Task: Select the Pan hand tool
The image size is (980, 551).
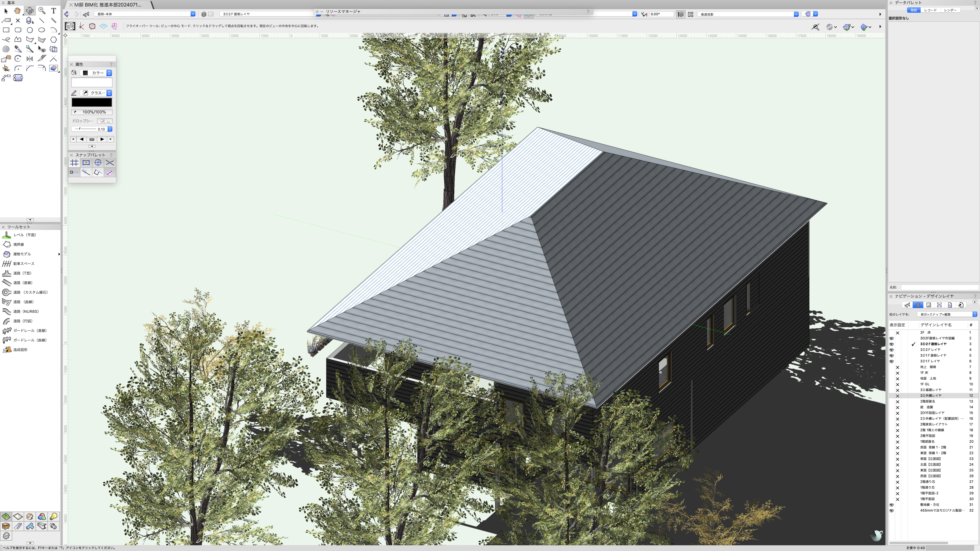Action: (x=17, y=11)
